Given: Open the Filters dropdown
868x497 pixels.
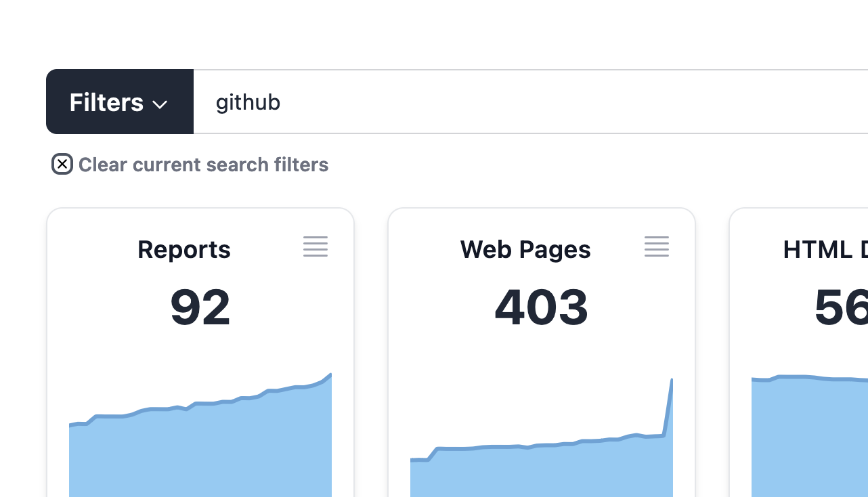Looking at the screenshot, I should [120, 102].
